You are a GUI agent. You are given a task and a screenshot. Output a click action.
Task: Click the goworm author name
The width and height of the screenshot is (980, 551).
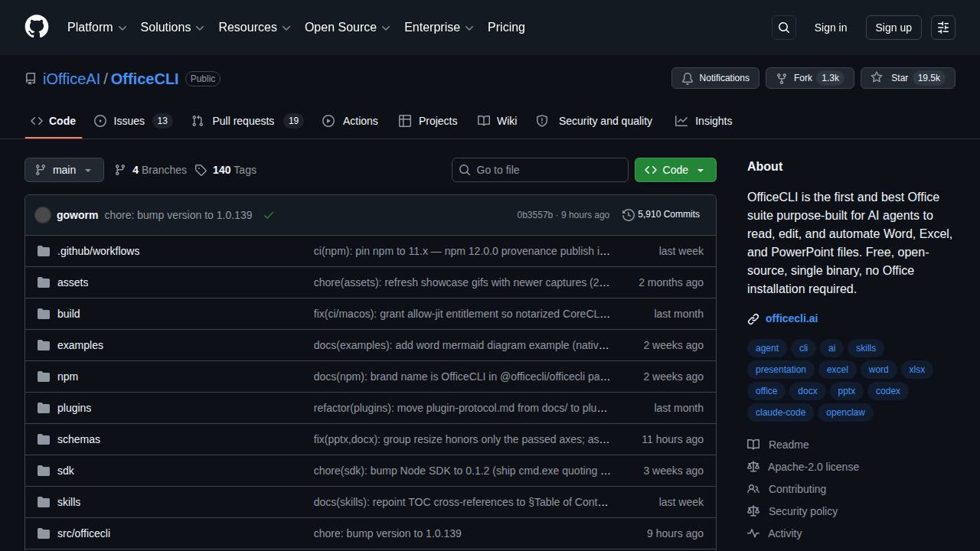(77, 215)
